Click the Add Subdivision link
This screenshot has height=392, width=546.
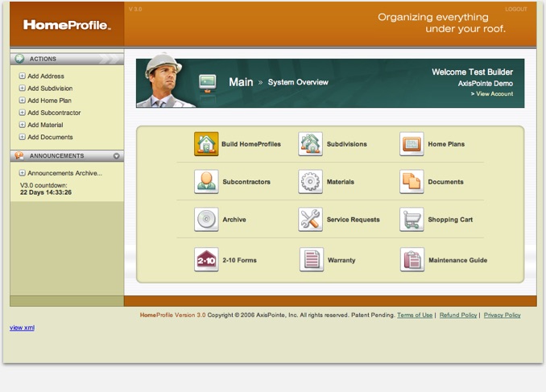50,88
